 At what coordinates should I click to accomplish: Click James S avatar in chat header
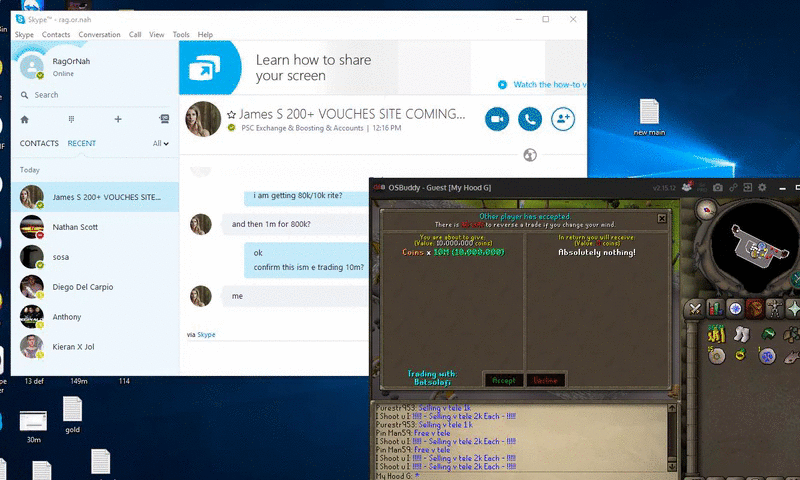[x=203, y=119]
